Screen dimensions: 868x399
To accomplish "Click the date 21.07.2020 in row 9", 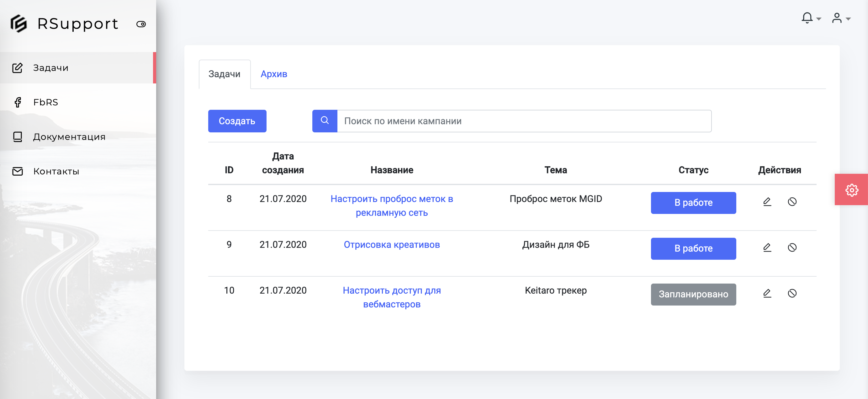I will tap(283, 245).
